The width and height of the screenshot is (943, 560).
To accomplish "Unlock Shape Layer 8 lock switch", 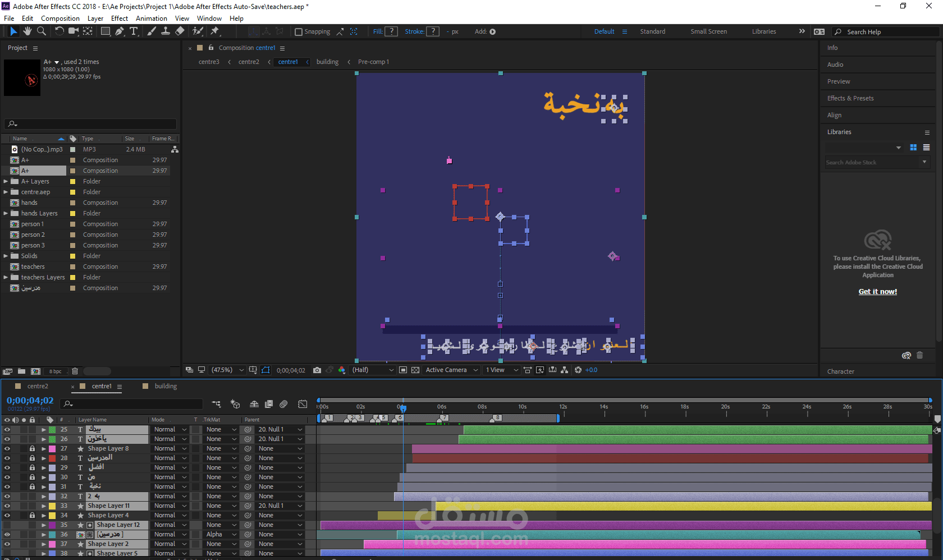I will pyautogui.click(x=32, y=449).
